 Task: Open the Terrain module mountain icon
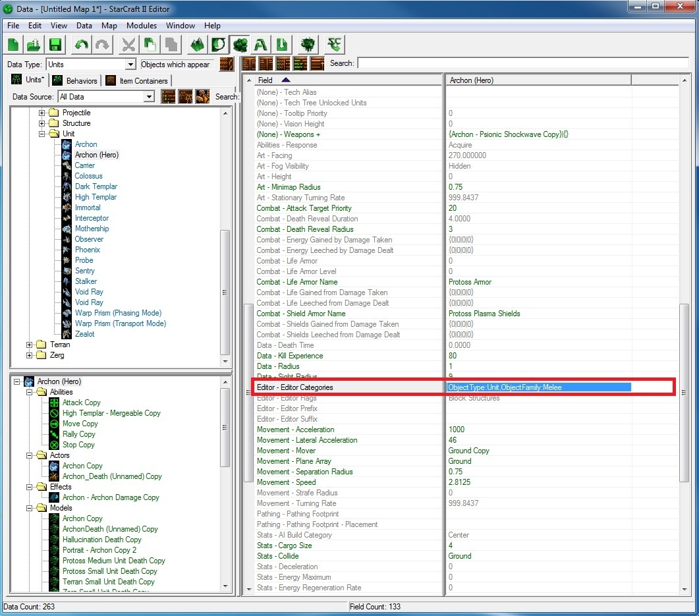197,45
